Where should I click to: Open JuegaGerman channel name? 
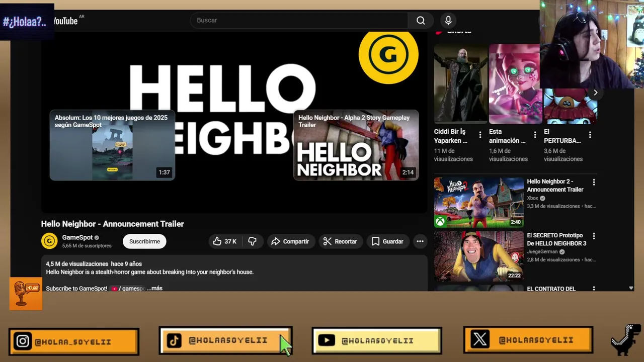click(542, 252)
